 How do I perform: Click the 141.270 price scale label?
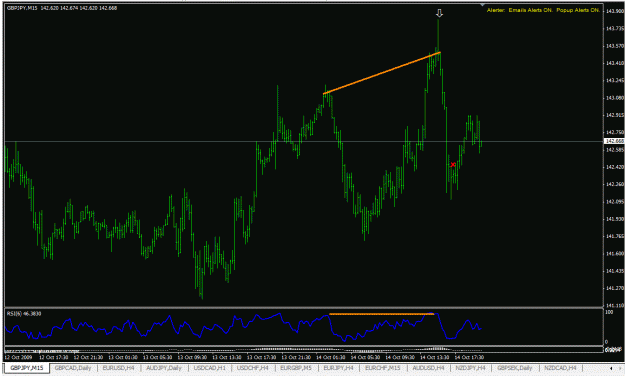pos(615,288)
